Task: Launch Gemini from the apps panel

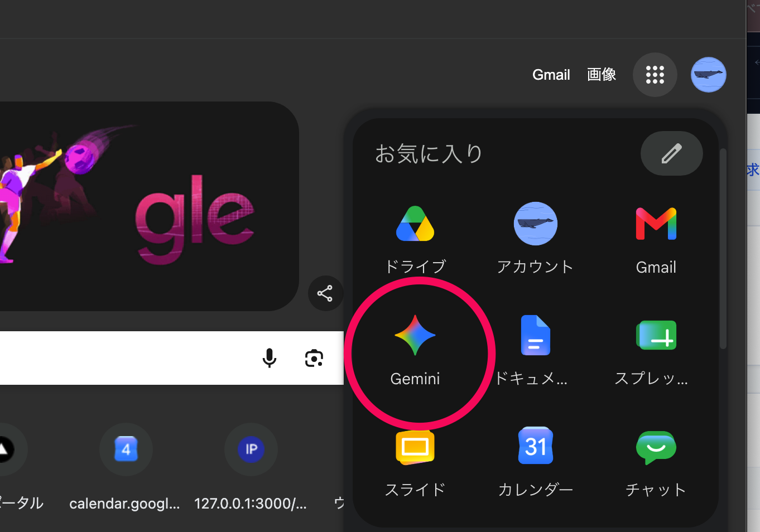Action: (415, 351)
